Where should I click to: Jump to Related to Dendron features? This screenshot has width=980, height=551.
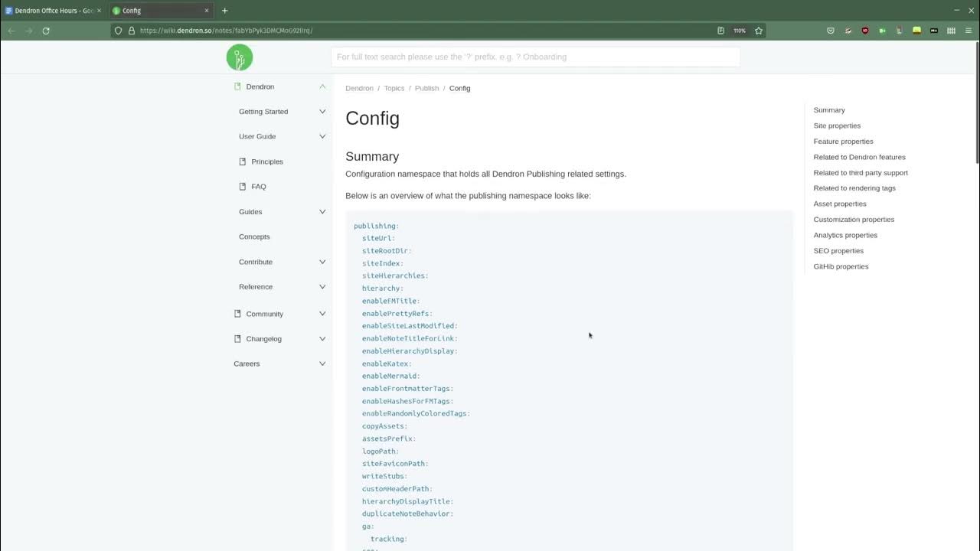tap(859, 157)
